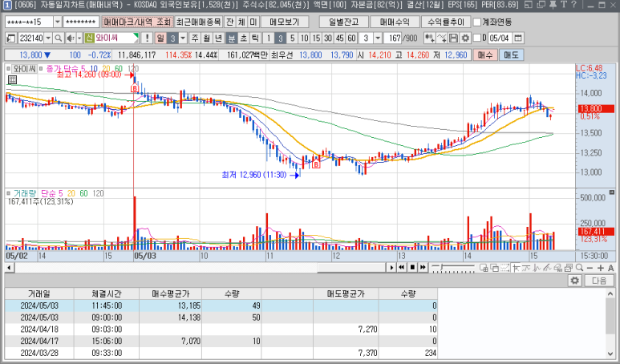Click the trade table scroll down arrow

[x=610, y=354]
